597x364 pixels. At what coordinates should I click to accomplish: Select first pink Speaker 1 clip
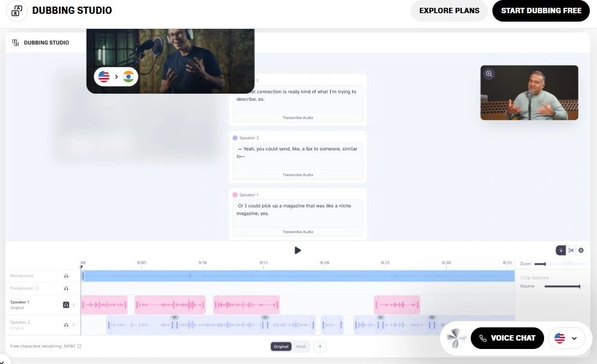point(105,305)
